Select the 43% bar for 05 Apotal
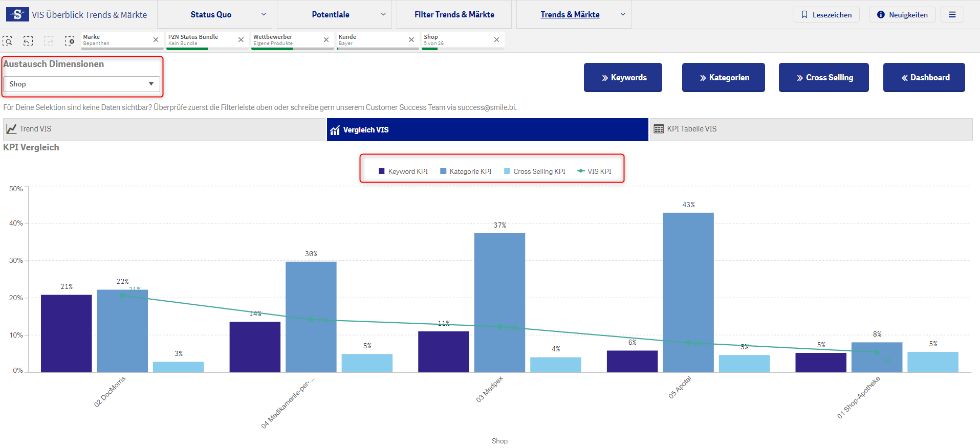 [x=688, y=292]
